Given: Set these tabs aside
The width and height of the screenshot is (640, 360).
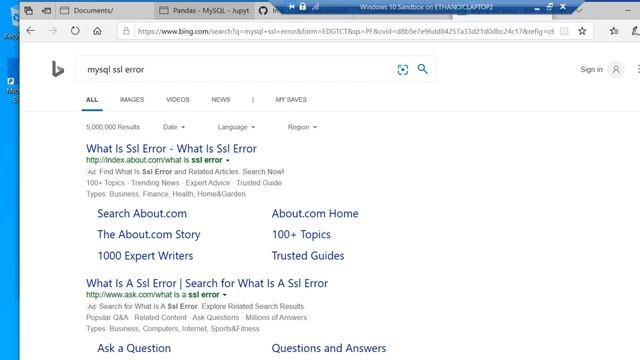Looking at the screenshot, I should click(x=46, y=11).
